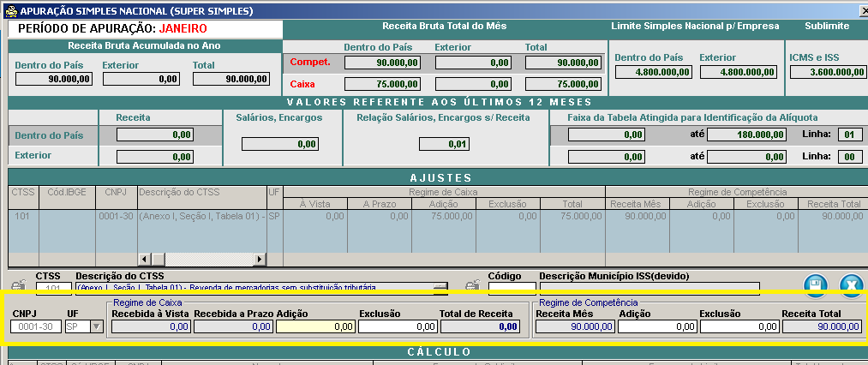Click the Compet. Exterior 0,00 field
Screen dimensions: 868x365
click(473, 63)
